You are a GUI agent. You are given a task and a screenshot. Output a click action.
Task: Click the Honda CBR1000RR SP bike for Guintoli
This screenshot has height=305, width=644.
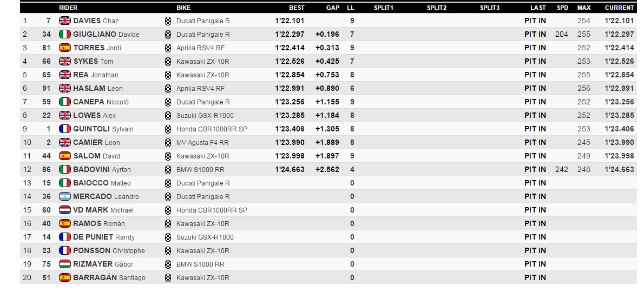pos(212,129)
